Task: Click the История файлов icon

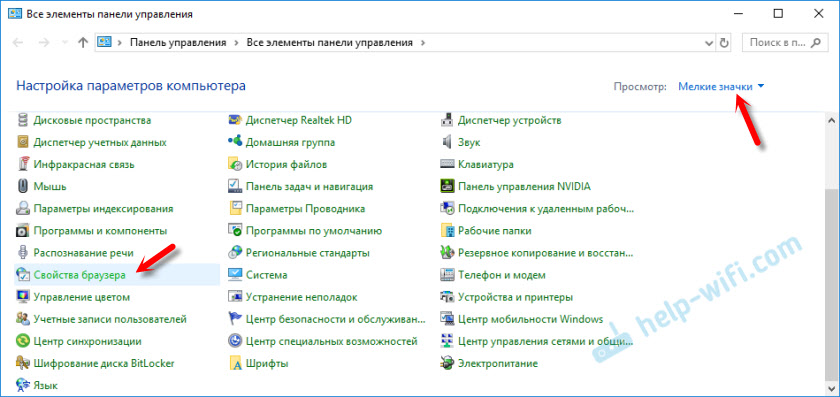Action: (235, 164)
